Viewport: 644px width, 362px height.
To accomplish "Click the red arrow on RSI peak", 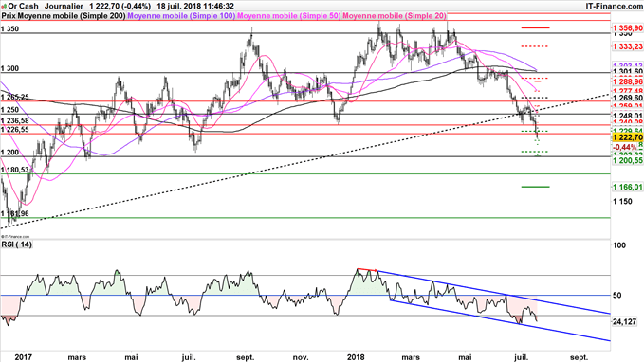I will coord(368,270).
